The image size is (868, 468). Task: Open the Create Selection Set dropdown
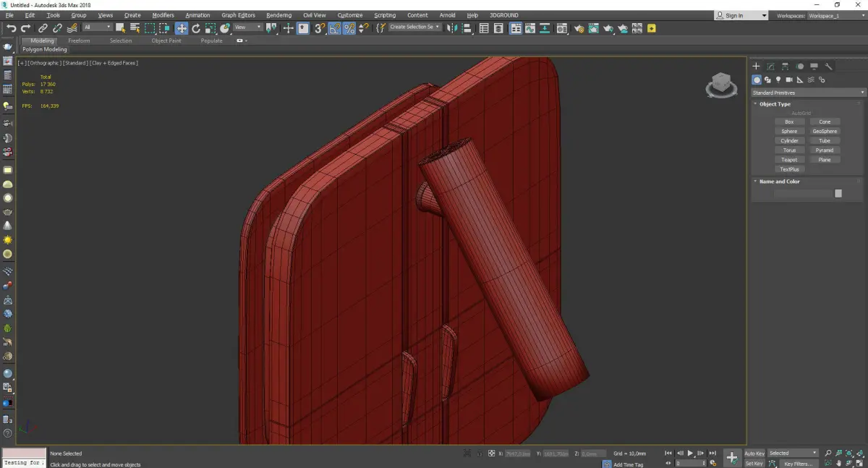click(414, 27)
